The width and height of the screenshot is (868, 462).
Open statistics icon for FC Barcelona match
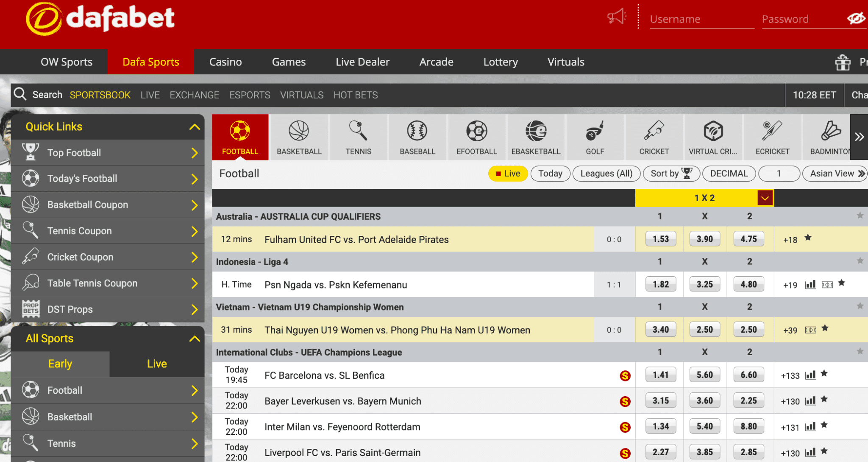[x=810, y=375]
